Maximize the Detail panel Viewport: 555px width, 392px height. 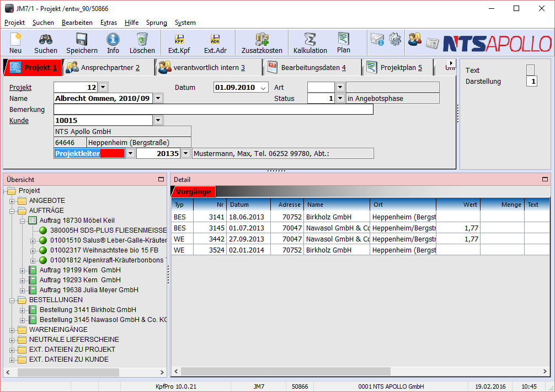coord(545,179)
